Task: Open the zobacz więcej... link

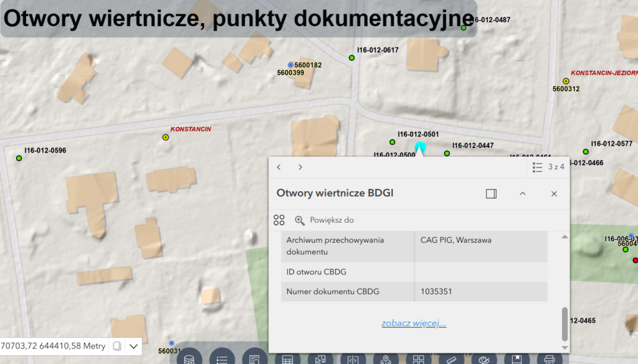Action: pos(414,323)
